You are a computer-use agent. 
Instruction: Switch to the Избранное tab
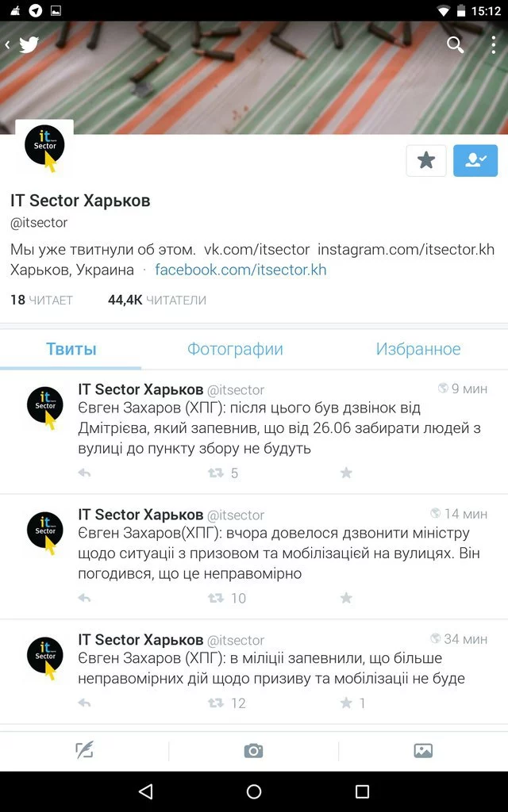(x=418, y=349)
